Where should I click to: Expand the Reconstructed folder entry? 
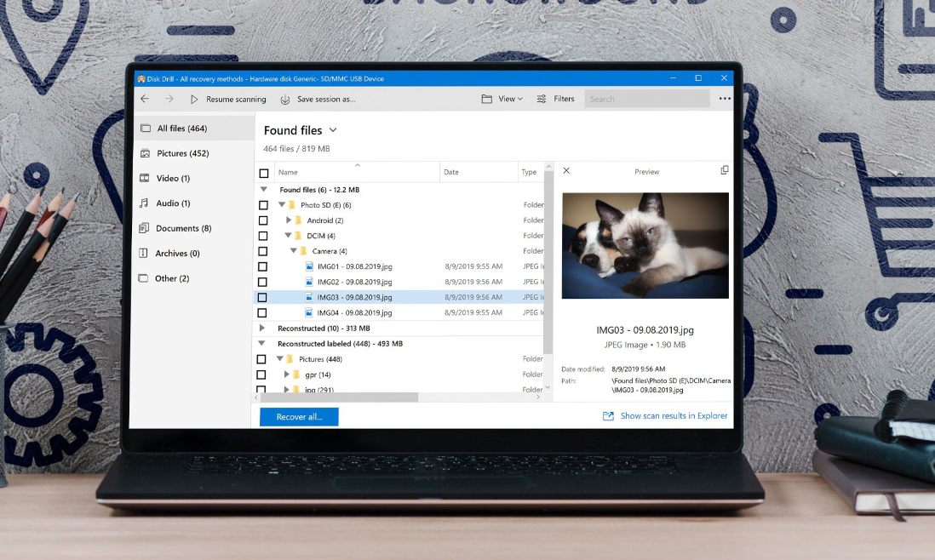click(262, 328)
